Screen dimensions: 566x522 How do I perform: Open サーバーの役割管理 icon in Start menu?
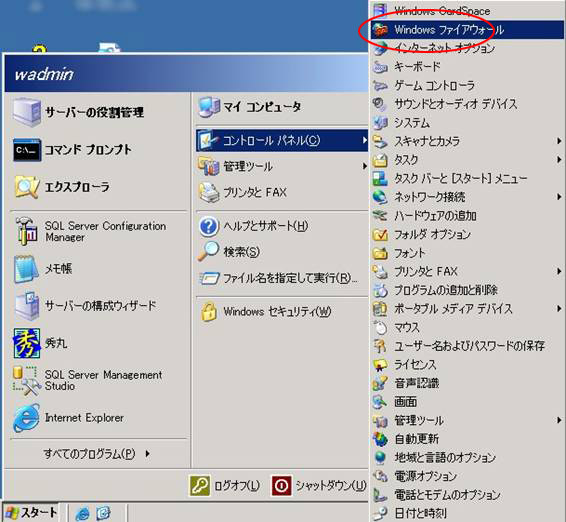click(26, 112)
